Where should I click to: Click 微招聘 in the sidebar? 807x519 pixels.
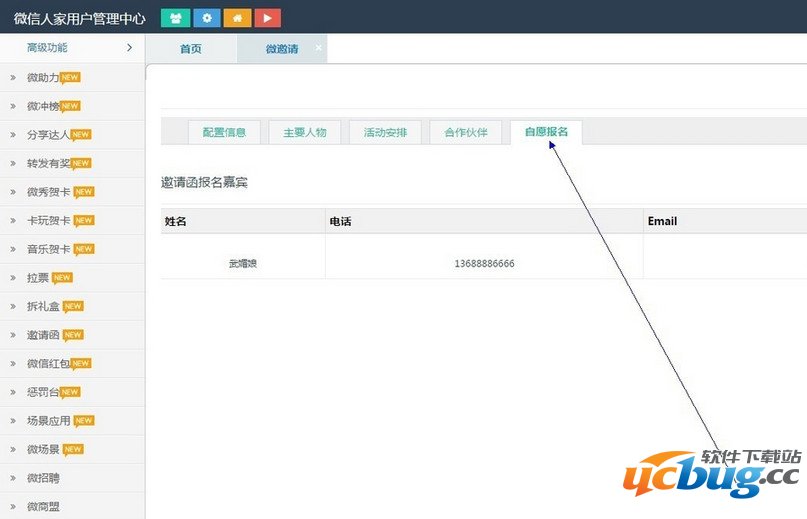(43, 478)
